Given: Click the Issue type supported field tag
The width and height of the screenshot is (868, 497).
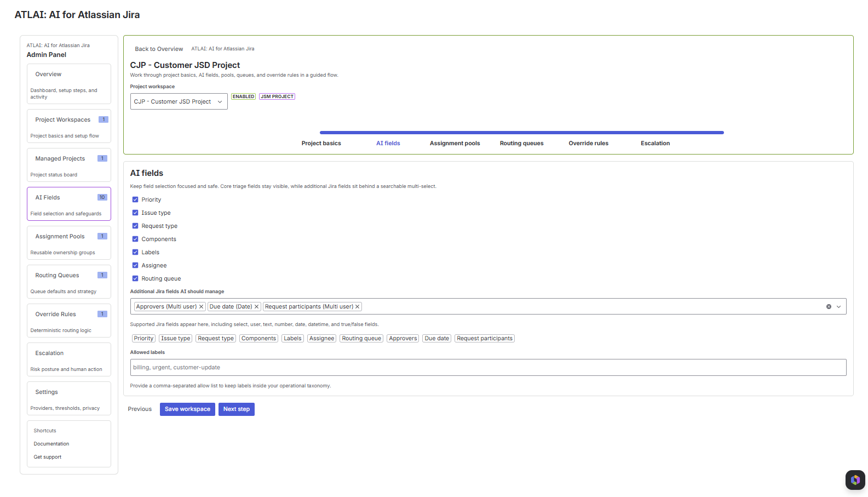Looking at the screenshot, I should point(176,339).
